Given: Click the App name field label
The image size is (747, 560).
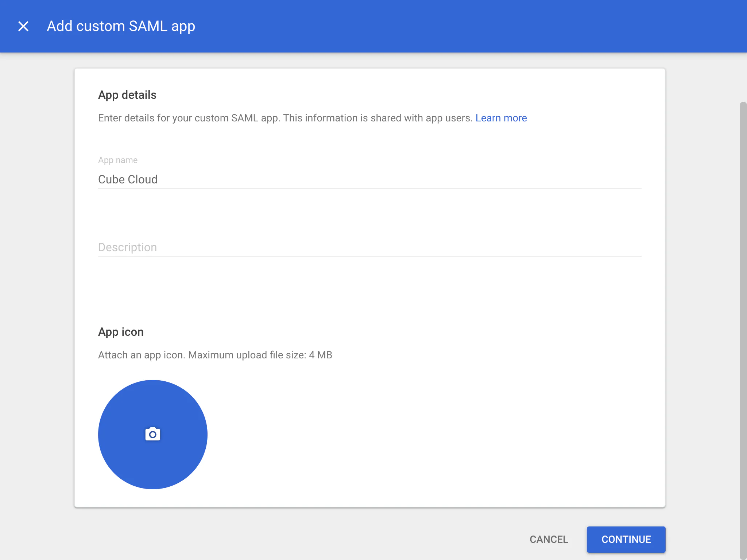Looking at the screenshot, I should (x=117, y=160).
